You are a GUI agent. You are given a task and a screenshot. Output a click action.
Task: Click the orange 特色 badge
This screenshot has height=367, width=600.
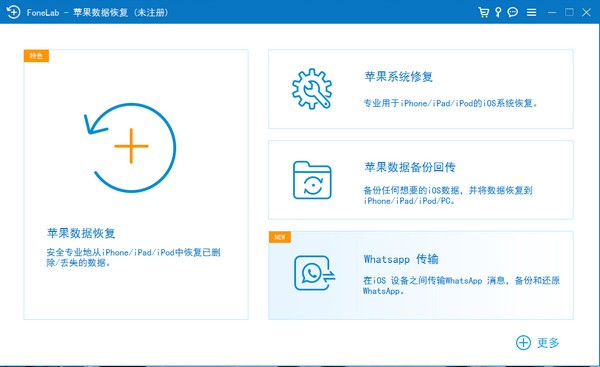pyautogui.click(x=36, y=56)
